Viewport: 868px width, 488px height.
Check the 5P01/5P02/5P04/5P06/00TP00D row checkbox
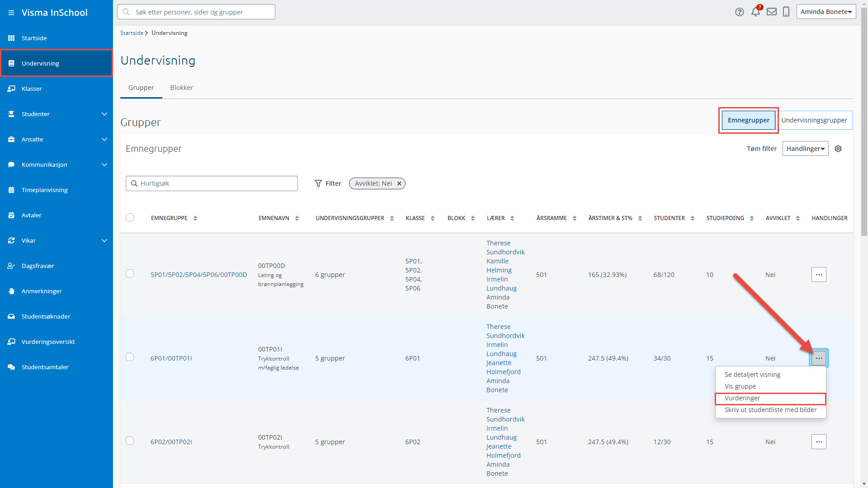pyautogui.click(x=130, y=273)
